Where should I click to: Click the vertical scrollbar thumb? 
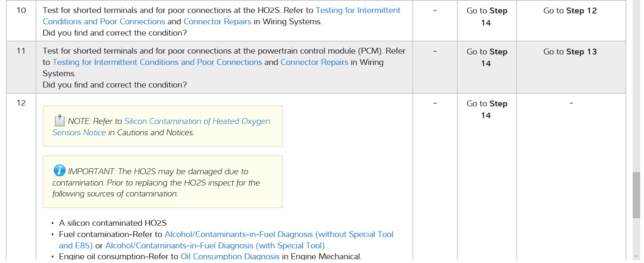(636, 195)
